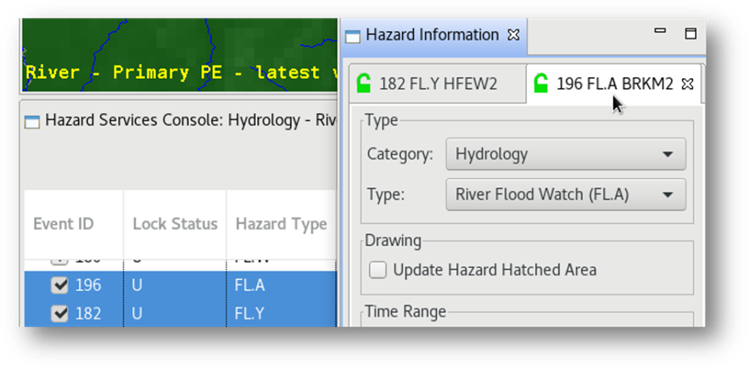Minimize the Hazard Information panel
749x369 pixels.
click(x=660, y=31)
